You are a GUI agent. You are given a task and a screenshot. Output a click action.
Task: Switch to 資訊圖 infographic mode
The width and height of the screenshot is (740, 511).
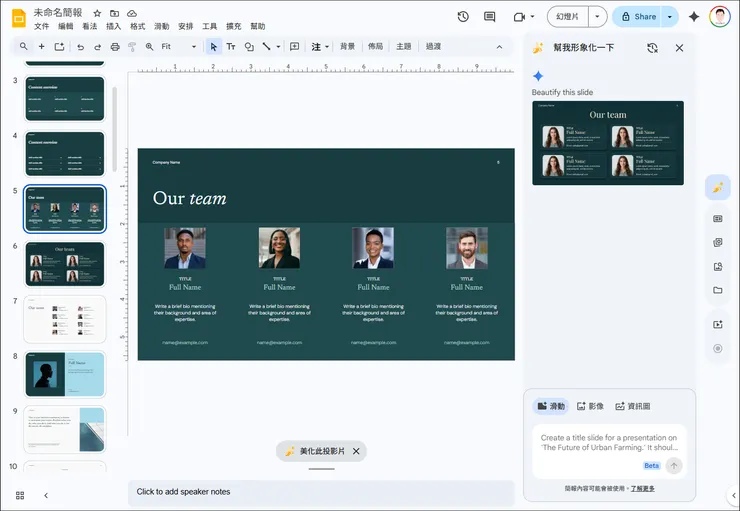pos(632,406)
